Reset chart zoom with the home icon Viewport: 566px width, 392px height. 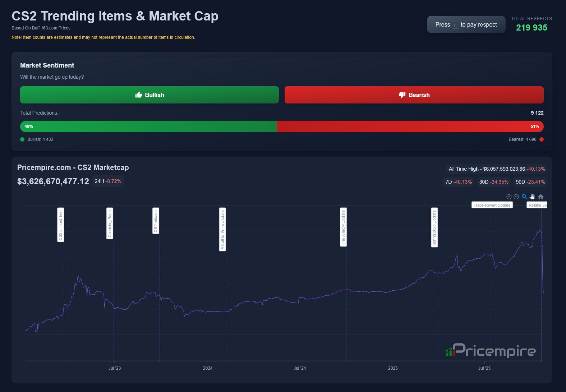pos(541,197)
